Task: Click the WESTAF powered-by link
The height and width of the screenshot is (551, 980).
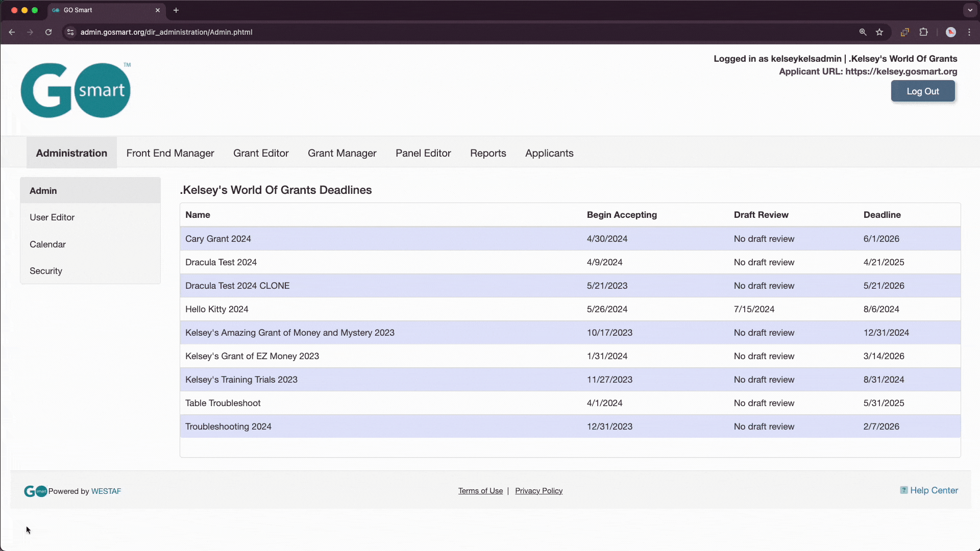Action: (106, 490)
